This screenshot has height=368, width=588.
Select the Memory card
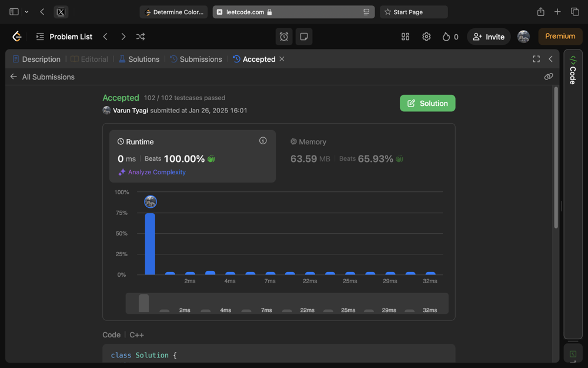click(x=365, y=156)
